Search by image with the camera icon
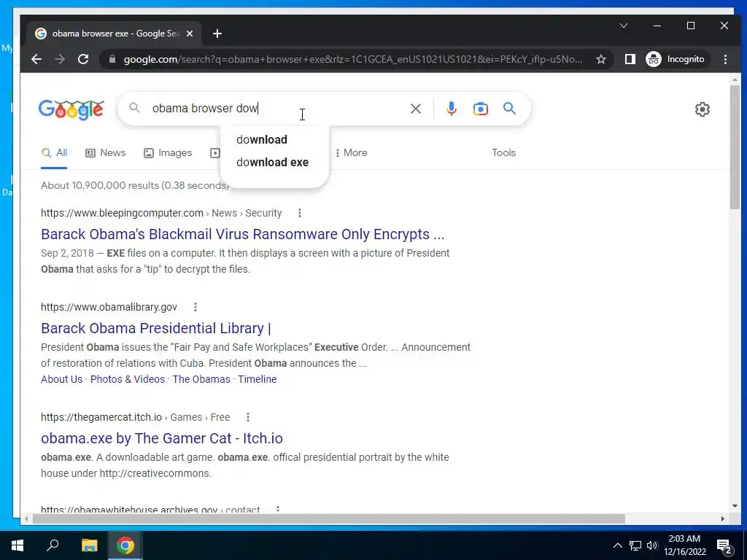The width and height of the screenshot is (747, 560). (x=480, y=109)
